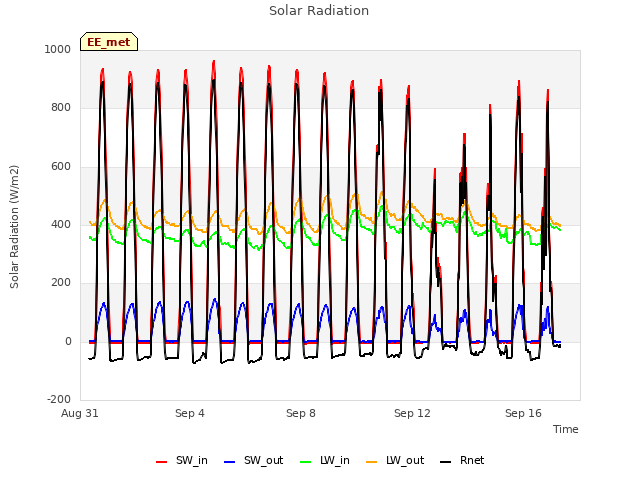Click the Rnet legend label
This screenshot has width=640, height=480.
click(472, 461)
